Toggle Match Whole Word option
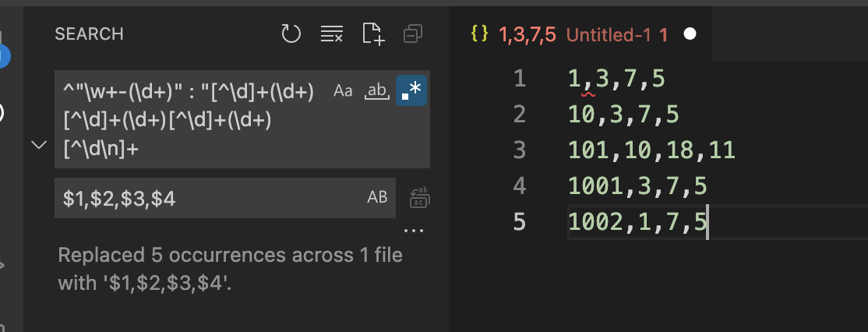868x332 pixels. click(377, 91)
